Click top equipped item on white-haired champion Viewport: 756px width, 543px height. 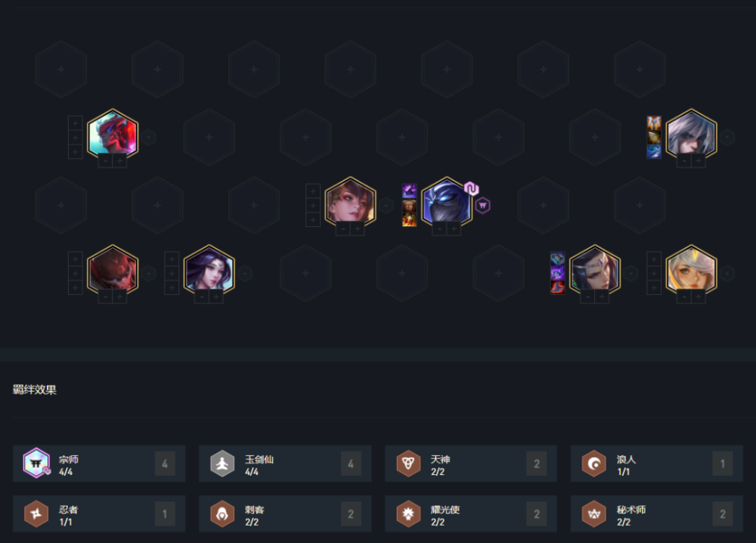pos(654,123)
